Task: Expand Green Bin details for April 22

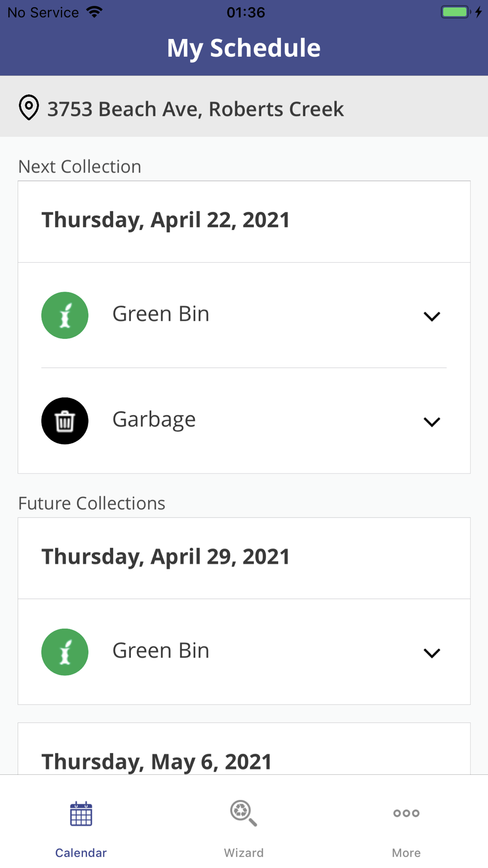Action: pyautogui.click(x=432, y=316)
